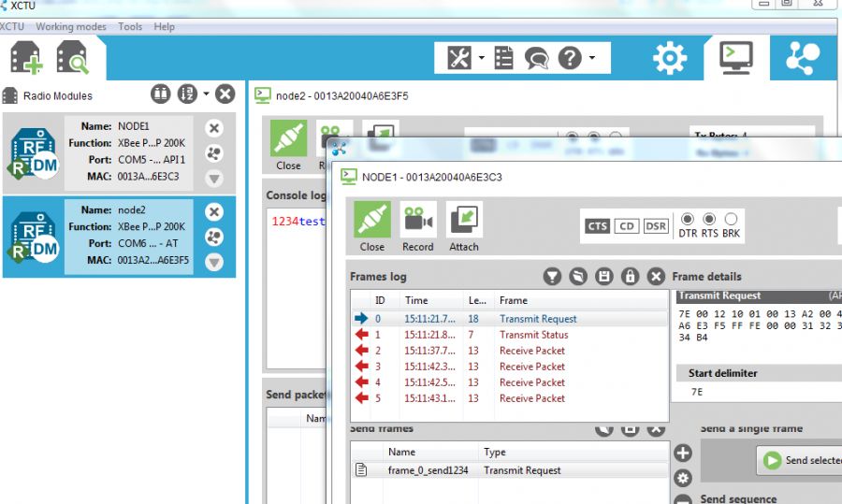The width and height of the screenshot is (842, 504).
Task: Select the node2 radio module card
Action: (119, 237)
